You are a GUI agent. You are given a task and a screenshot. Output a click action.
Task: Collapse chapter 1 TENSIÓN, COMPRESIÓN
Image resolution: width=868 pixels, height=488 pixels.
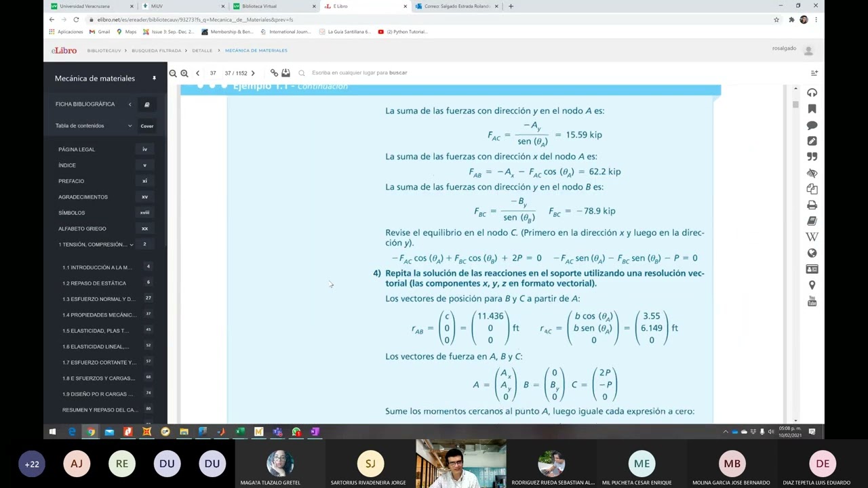pos(132,245)
